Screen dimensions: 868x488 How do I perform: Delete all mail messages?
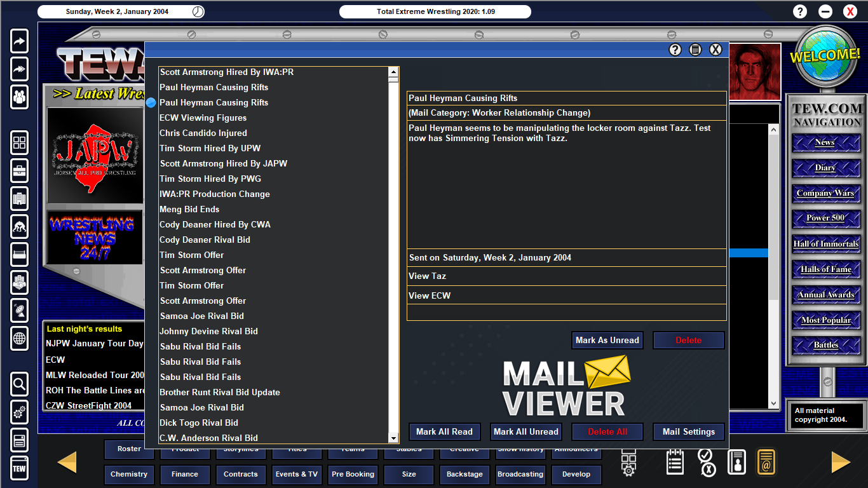[x=607, y=431]
